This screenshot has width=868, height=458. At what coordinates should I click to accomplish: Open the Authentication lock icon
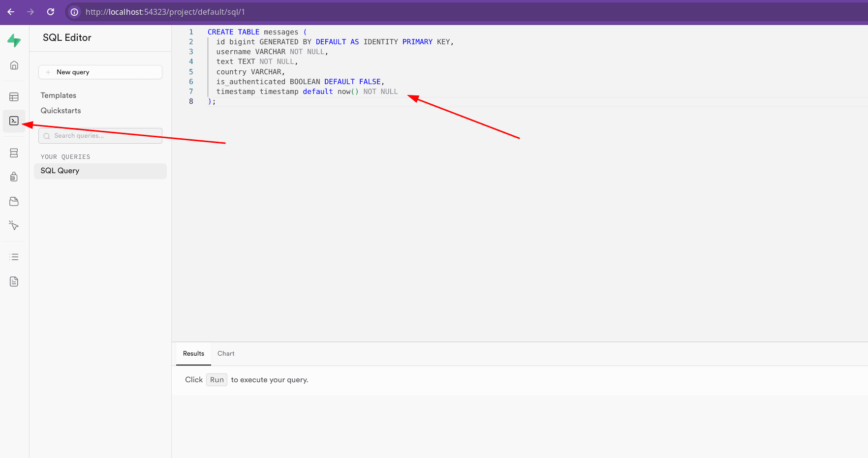pos(14,177)
